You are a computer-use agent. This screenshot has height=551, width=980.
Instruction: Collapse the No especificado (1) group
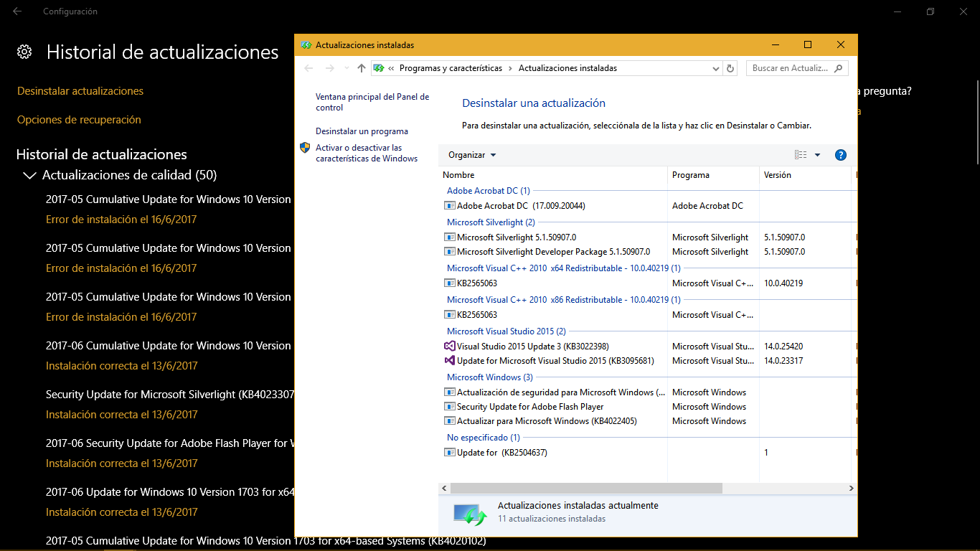tap(484, 438)
